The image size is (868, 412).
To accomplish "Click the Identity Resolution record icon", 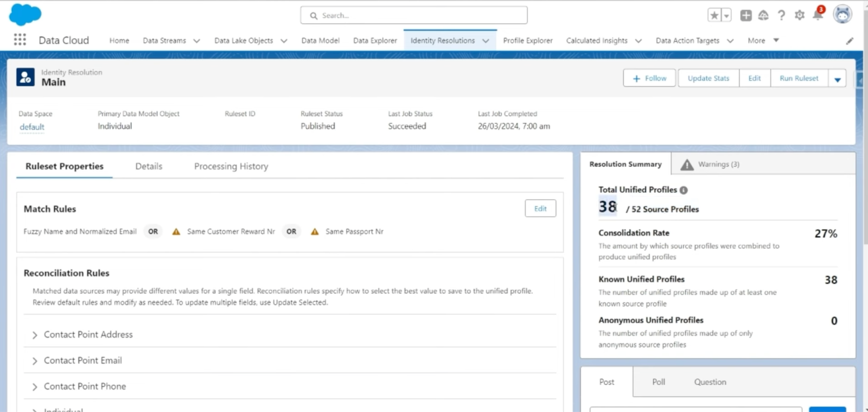I will click(25, 77).
